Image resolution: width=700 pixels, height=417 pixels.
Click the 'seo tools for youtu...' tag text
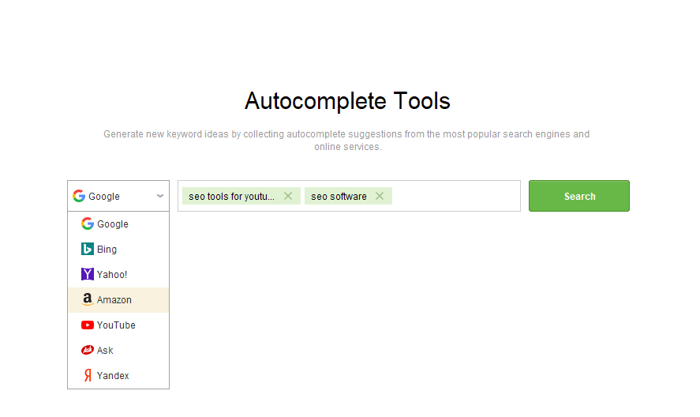pos(231,196)
